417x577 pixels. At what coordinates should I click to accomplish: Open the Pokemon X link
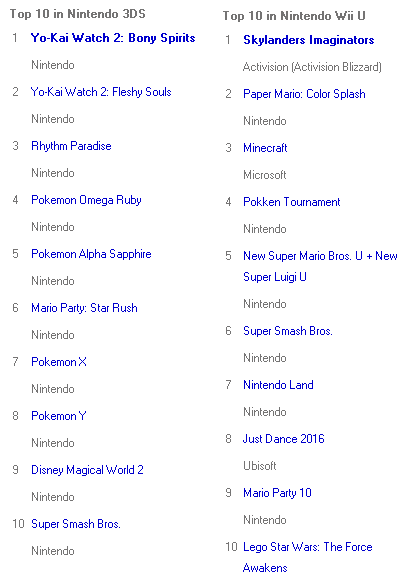point(59,362)
